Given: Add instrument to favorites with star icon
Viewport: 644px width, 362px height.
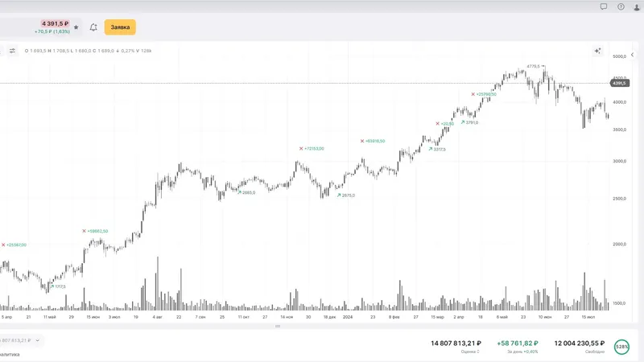Looking at the screenshot, I should [x=76, y=27].
